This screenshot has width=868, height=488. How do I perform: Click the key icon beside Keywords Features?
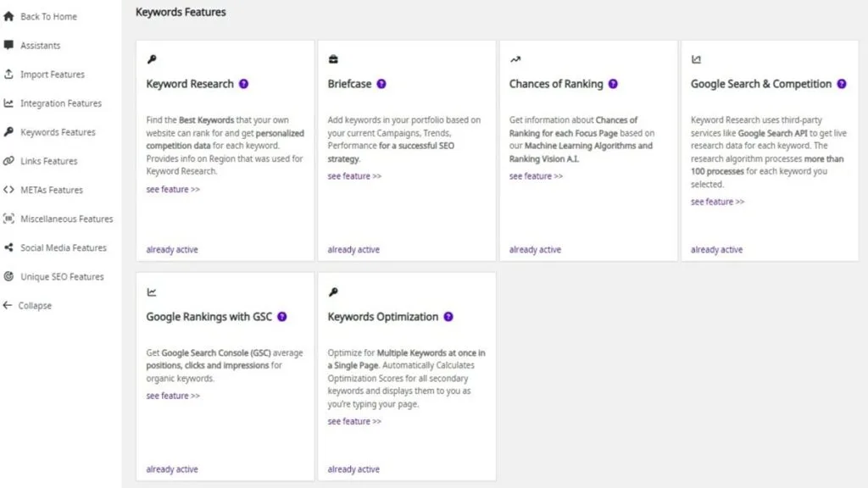tap(8, 131)
